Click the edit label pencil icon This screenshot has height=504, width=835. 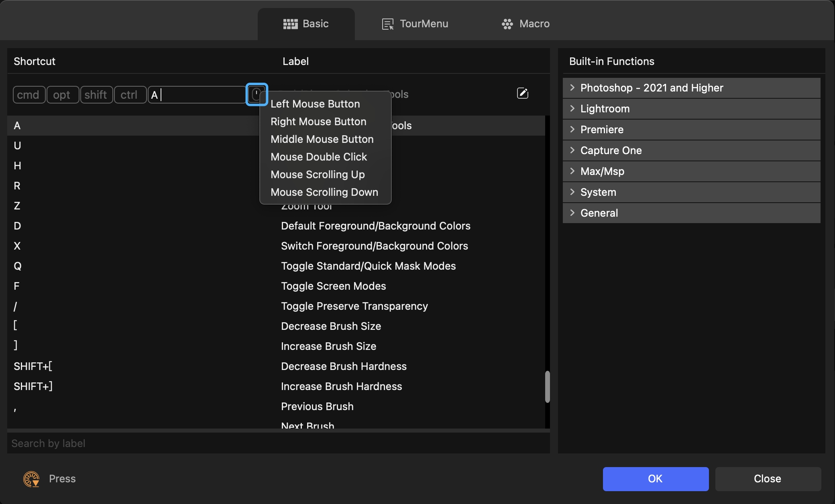click(522, 93)
